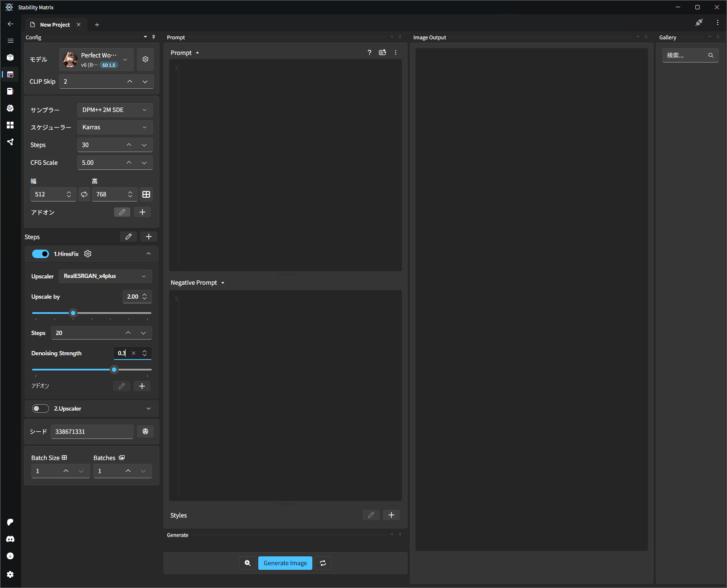
Task: Randomize the seed with the dice icon
Action: click(x=145, y=431)
